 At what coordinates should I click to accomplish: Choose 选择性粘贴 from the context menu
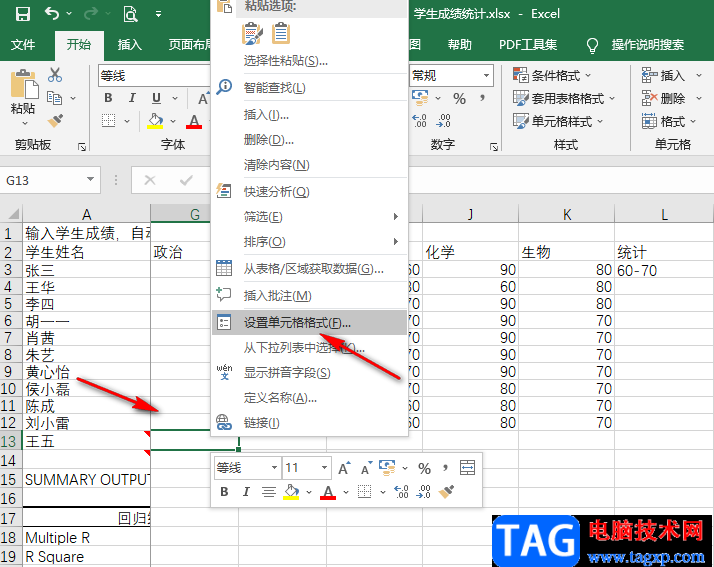[x=310, y=61]
